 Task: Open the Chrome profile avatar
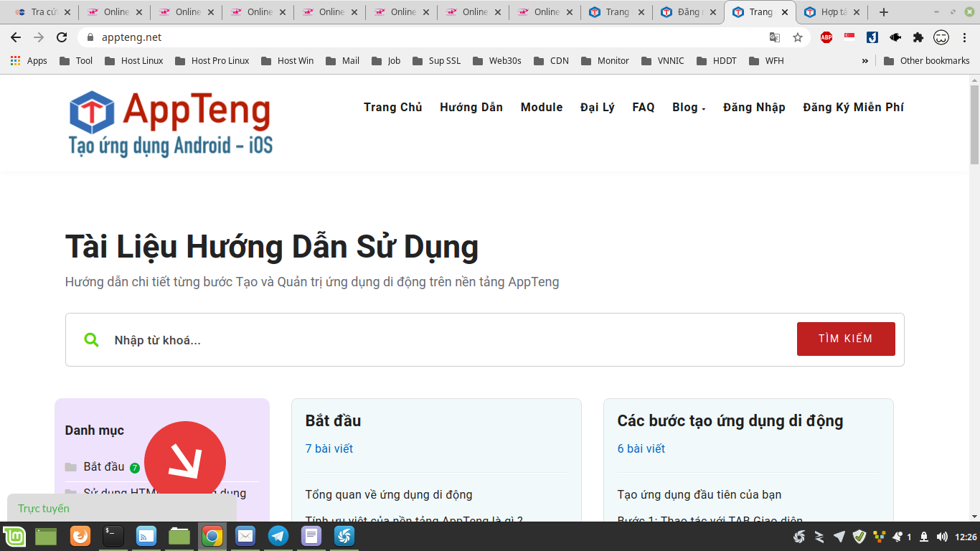point(941,37)
